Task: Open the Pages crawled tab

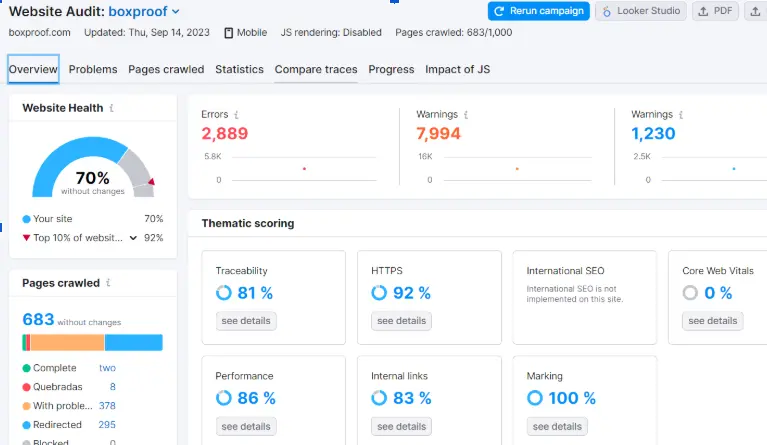Action: point(166,69)
